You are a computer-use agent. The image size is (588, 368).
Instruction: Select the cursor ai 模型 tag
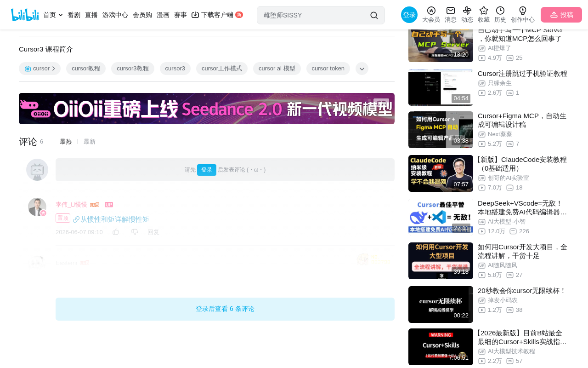pyautogui.click(x=277, y=69)
